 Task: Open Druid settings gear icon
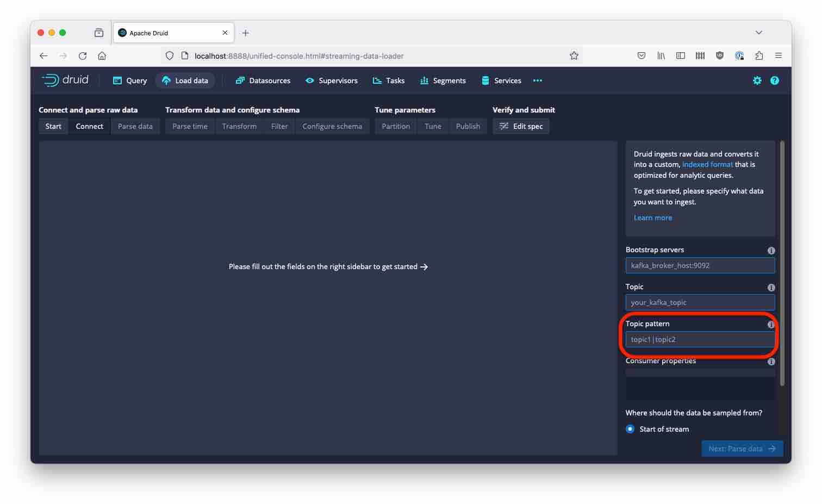757,80
